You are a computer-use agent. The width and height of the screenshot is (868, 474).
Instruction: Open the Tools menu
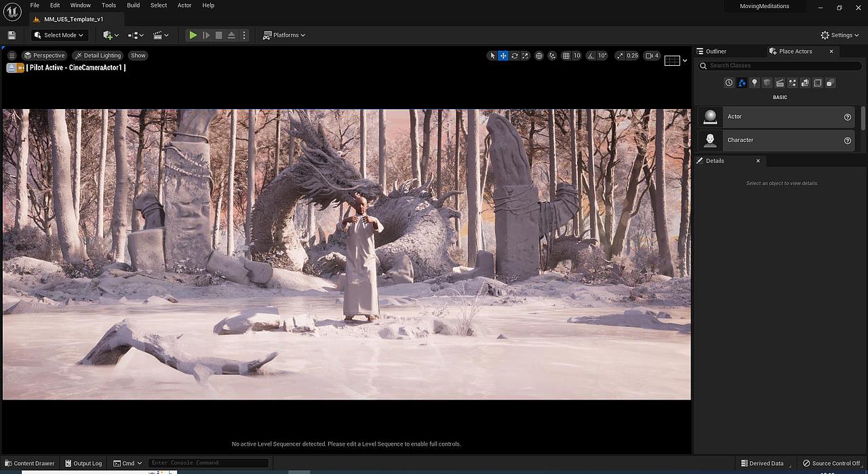pyautogui.click(x=108, y=5)
